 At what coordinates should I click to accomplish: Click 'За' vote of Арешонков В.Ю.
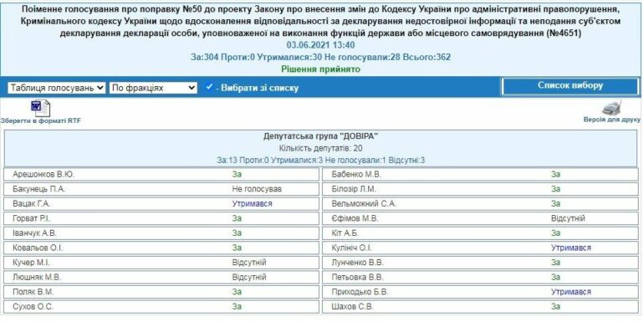pyautogui.click(x=237, y=175)
